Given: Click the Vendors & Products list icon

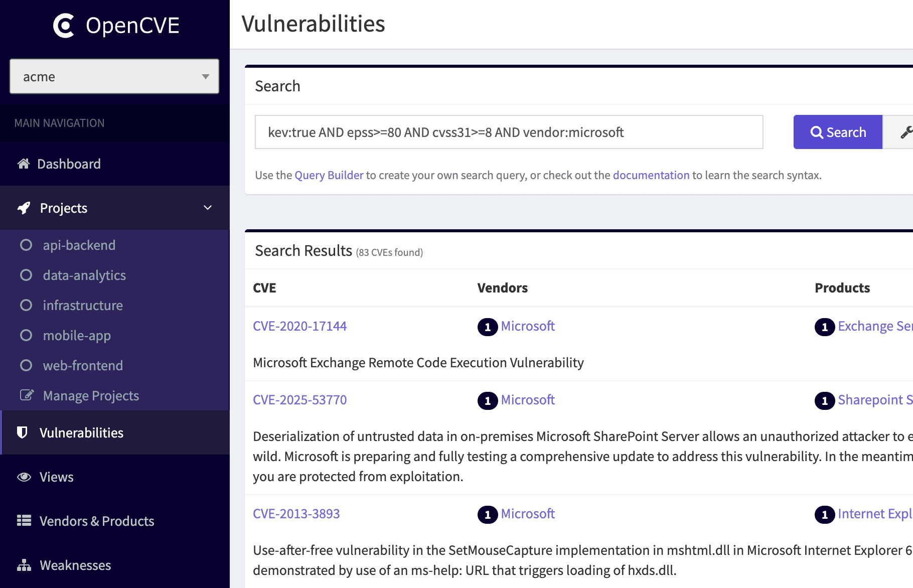Looking at the screenshot, I should (23, 521).
